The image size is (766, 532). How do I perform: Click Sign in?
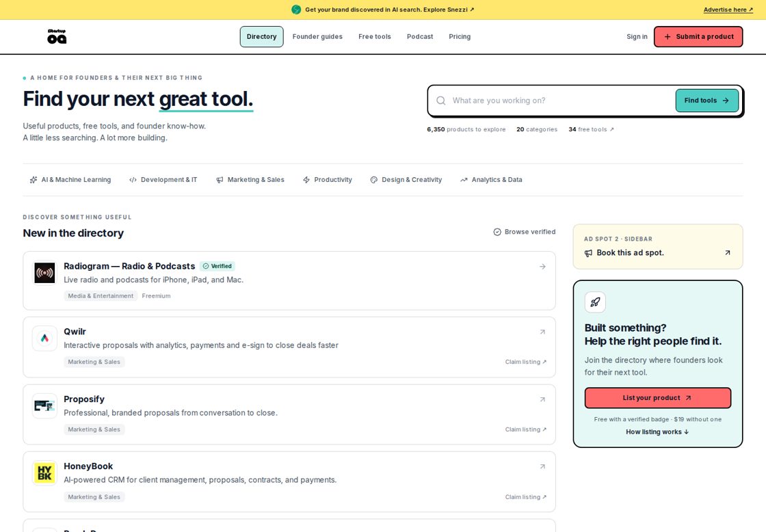tap(637, 37)
